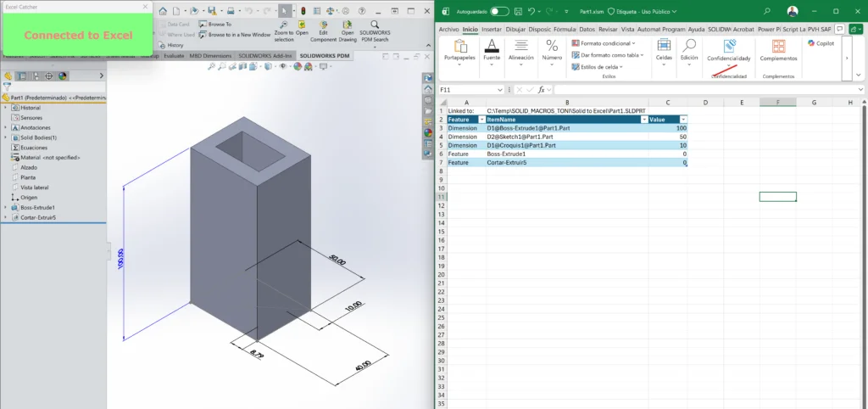This screenshot has width=868, height=409.
Task: Open the SolidWorks Help question mark
Action: (x=361, y=10)
